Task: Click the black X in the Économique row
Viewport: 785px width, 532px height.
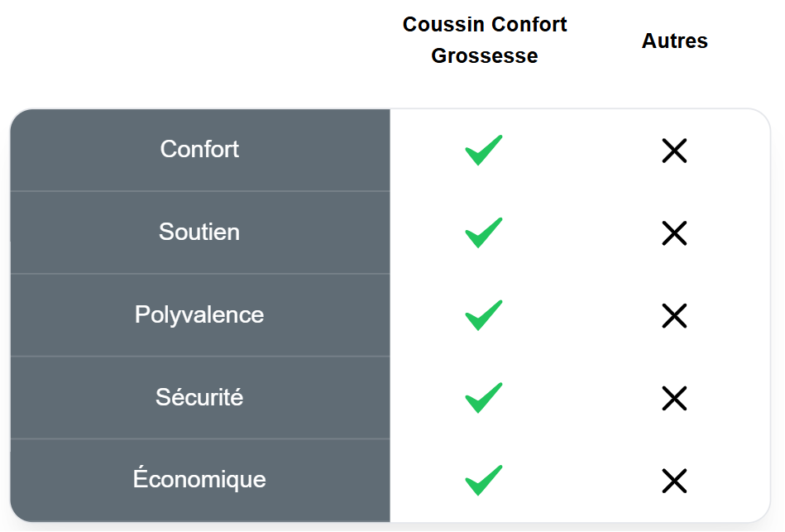Action: pyautogui.click(x=674, y=481)
